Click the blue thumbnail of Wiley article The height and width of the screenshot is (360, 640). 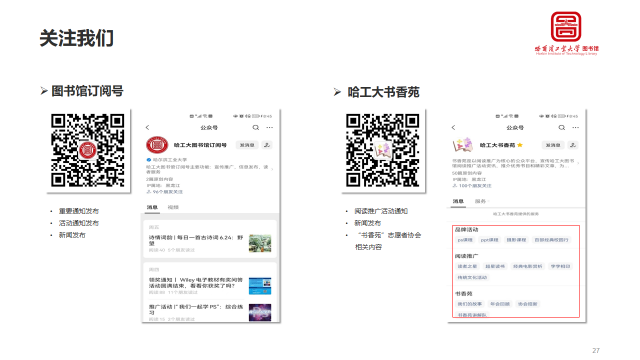point(260,286)
